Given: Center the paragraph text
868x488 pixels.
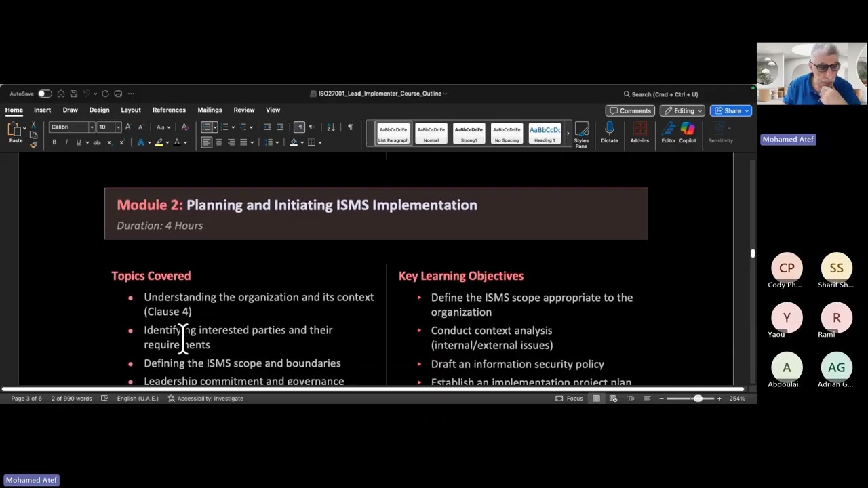Looking at the screenshot, I should pos(219,142).
